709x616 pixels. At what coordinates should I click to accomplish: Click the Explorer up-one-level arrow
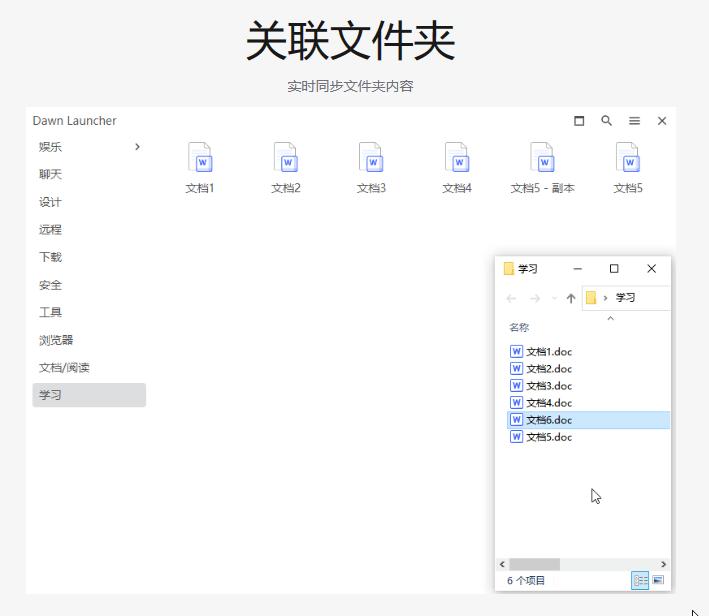(x=571, y=298)
